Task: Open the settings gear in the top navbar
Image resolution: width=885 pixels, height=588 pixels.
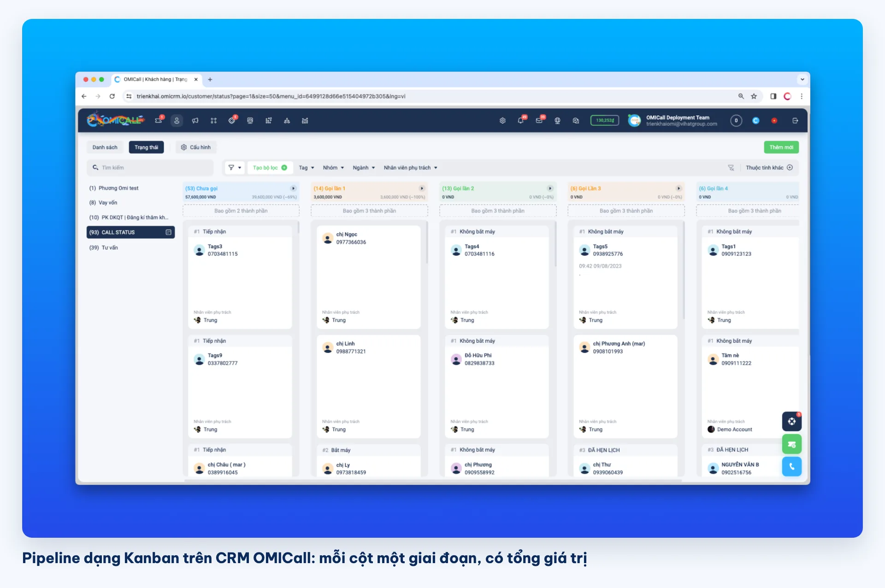Action: tap(502, 121)
